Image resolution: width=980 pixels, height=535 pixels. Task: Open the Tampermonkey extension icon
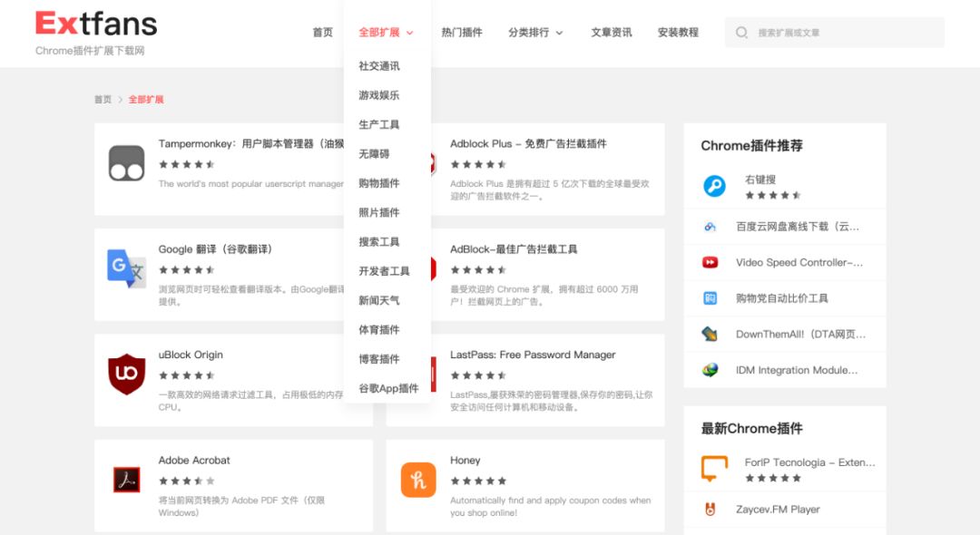click(x=126, y=163)
